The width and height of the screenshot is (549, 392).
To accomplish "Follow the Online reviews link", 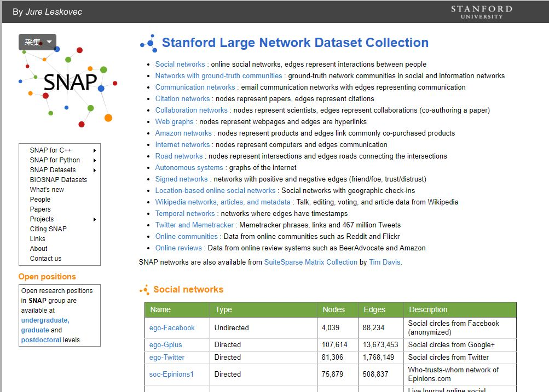I will pos(178,248).
